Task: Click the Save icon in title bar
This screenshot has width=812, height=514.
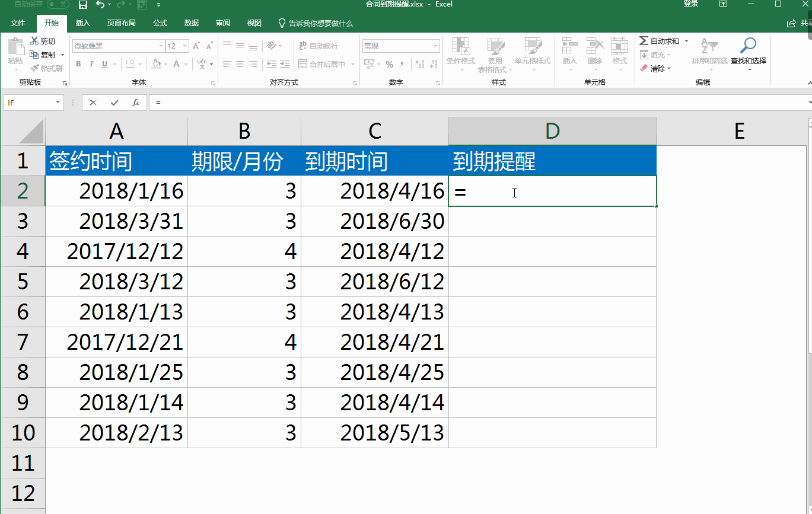Action: [83, 5]
